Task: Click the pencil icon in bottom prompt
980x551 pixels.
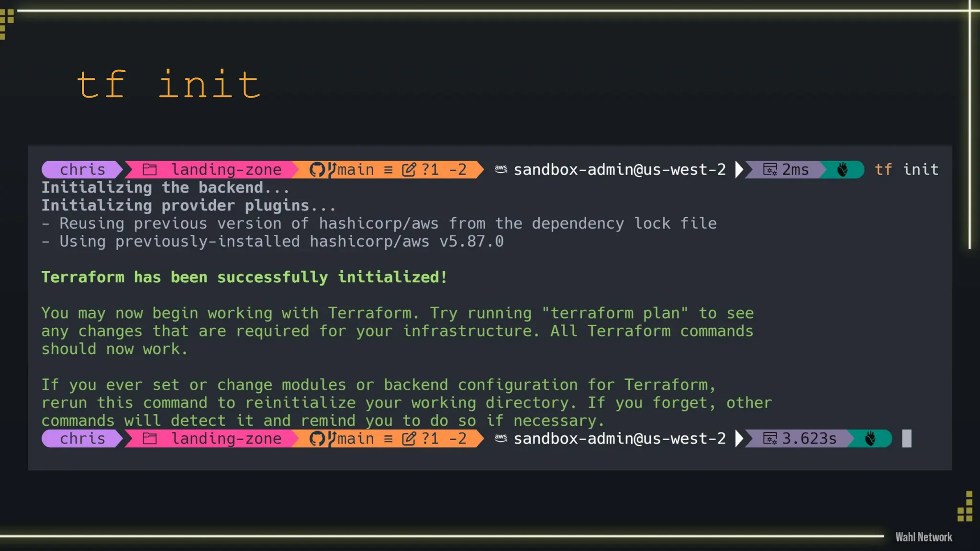Action: 409,438
